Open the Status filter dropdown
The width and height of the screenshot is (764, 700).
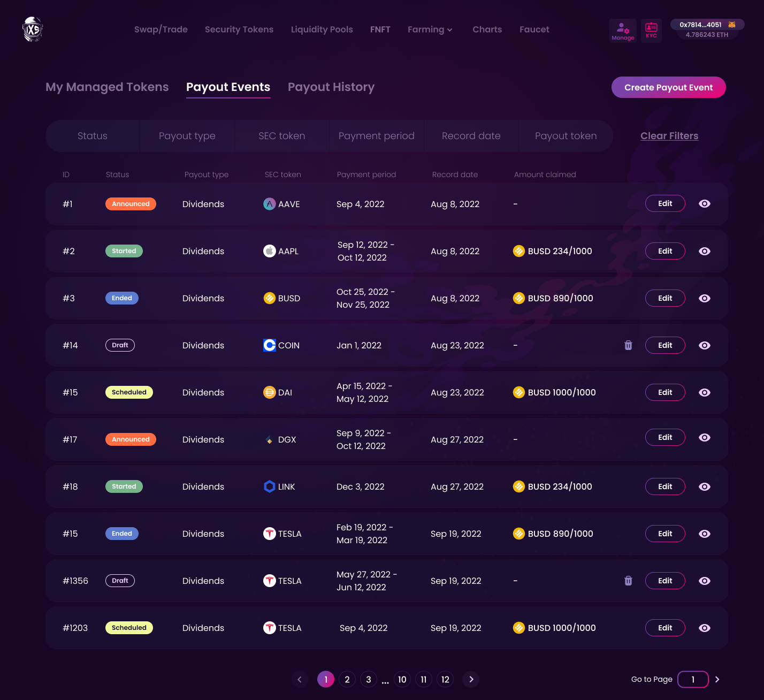point(93,136)
